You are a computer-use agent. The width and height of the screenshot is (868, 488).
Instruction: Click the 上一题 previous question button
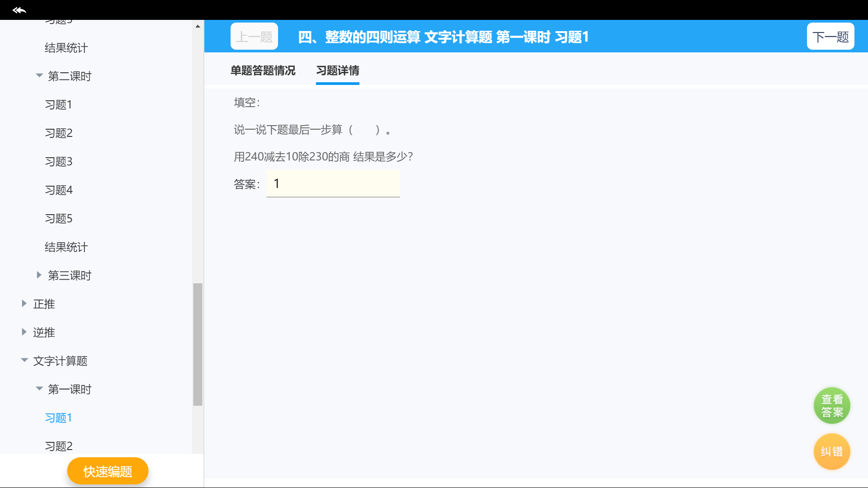pyautogui.click(x=254, y=37)
